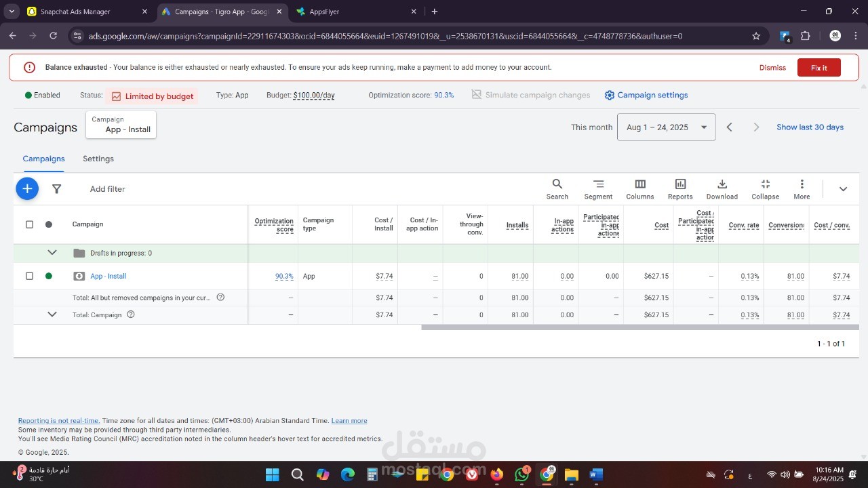Image resolution: width=868 pixels, height=488 pixels.
Task: Switch to the Settings tab
Action: pos(98,159)
